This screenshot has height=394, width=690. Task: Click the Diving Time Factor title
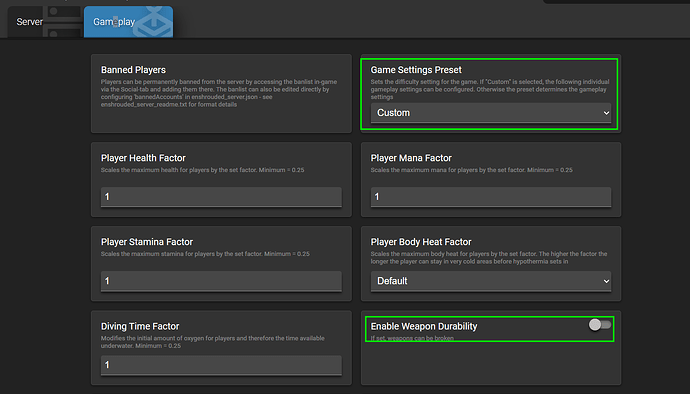point(140,326)
